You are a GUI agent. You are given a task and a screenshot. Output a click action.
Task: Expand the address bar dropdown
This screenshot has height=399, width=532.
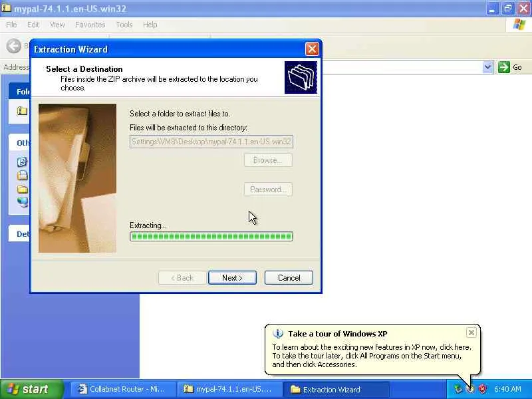[487, 67]
